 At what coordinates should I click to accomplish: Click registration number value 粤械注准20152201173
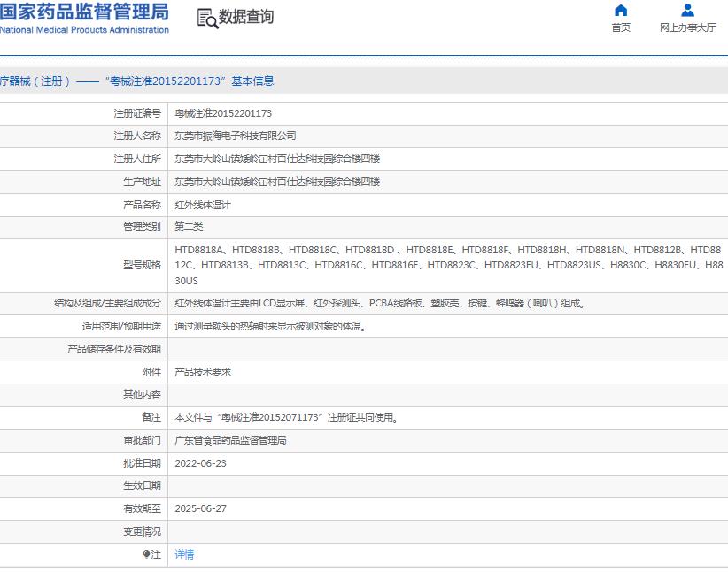pyautogui.click(x=223, y=113)
